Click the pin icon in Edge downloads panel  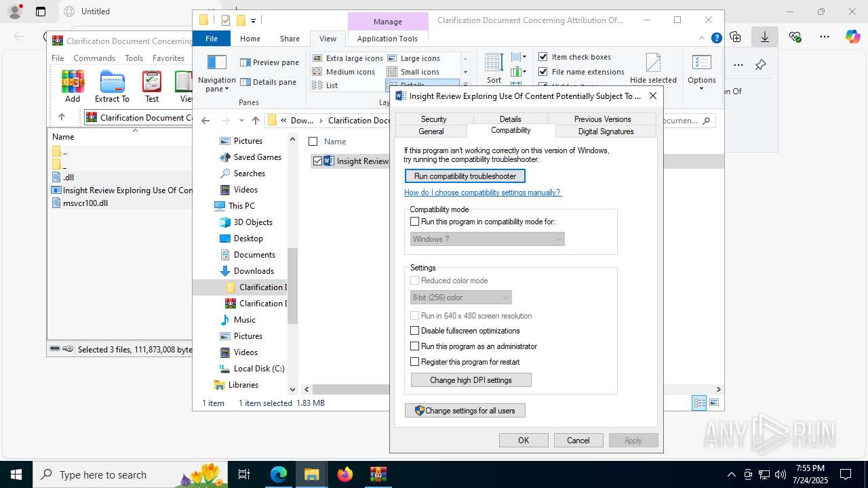tap(760, 65)
